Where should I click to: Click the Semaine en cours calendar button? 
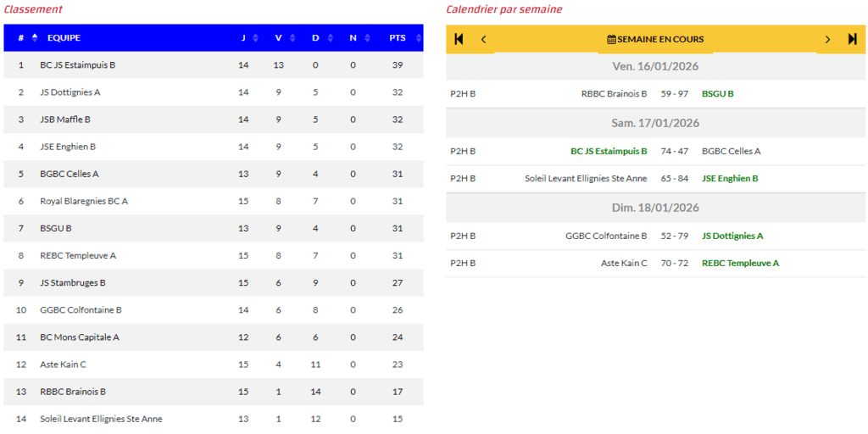[x=655, y=39]
